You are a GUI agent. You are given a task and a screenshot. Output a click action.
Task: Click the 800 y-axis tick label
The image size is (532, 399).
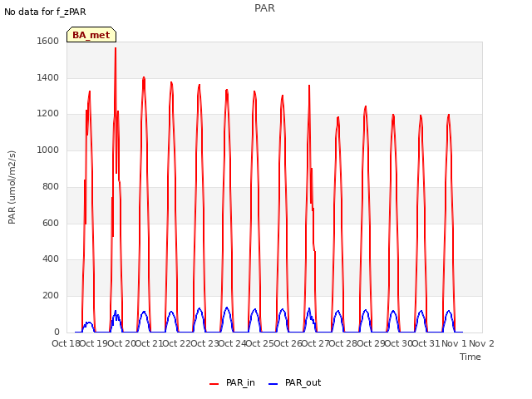tap(51, 186)
